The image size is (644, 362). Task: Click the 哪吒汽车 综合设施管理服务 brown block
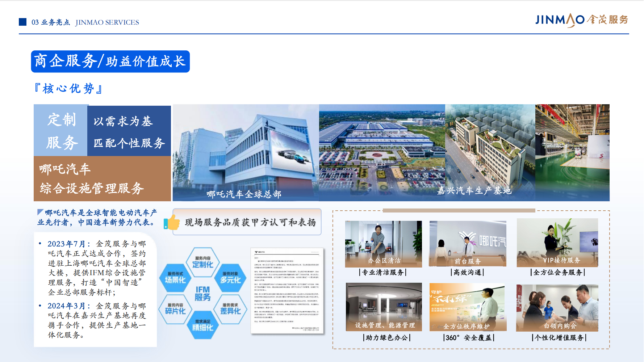pos(102,178)
